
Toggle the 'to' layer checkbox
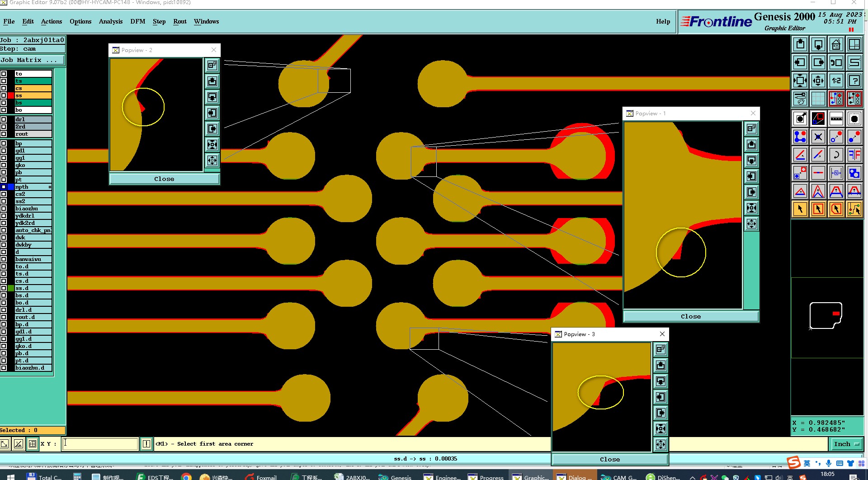click(x=4, y=74)
